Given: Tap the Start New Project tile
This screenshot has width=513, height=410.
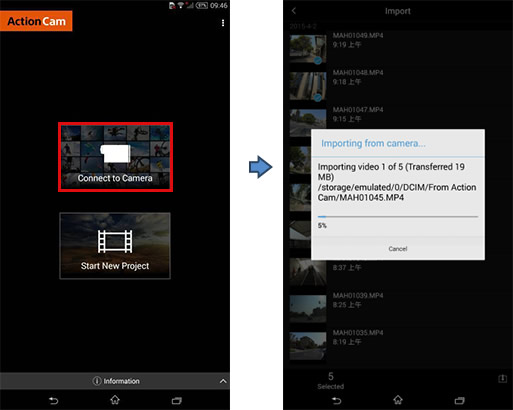Looking at the screenshot, I should click(x=115, y=246).
